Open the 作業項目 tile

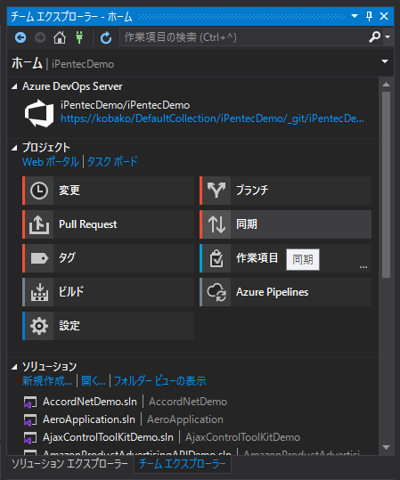tap(285, 258)
